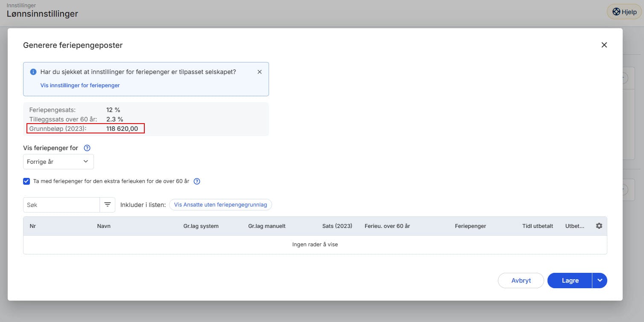Open the filter icon next to search
644x322 pixels.
107,205
